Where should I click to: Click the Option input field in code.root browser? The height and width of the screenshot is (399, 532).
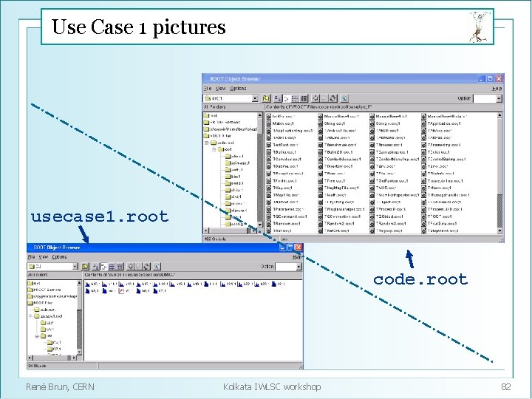coord(485,98)
